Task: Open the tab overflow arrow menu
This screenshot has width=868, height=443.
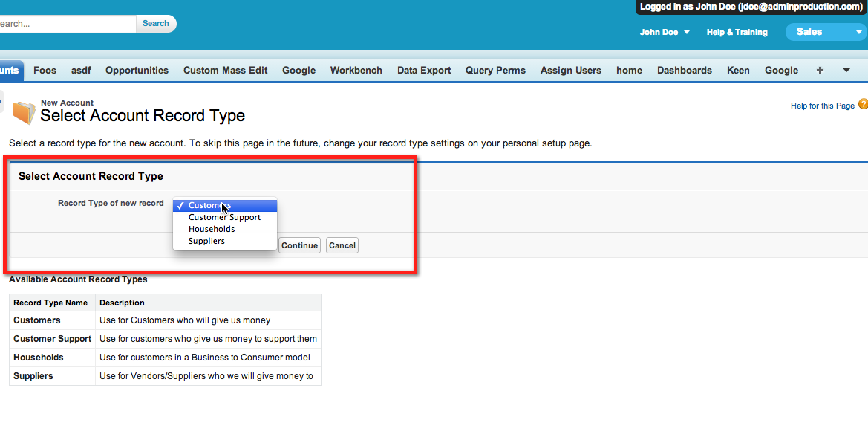Action: pyautogui.click(x=846, y=70)
